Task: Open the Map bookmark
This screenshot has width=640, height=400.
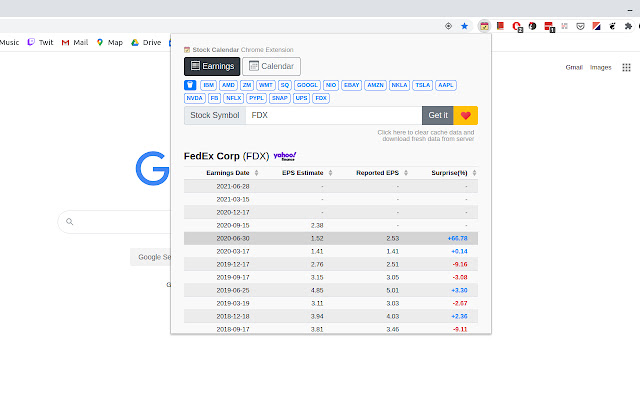Action: [109, 42]
